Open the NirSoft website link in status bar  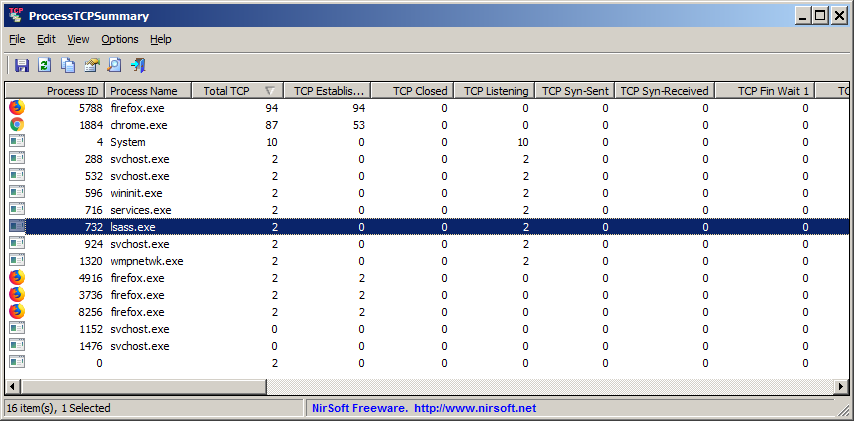pos(475,408)
